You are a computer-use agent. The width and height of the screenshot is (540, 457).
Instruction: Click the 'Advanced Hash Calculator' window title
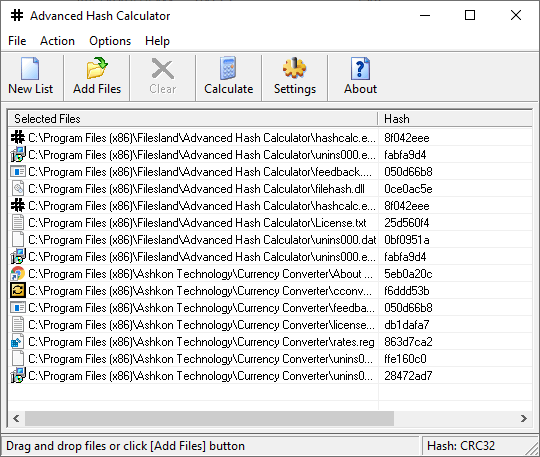100,15
